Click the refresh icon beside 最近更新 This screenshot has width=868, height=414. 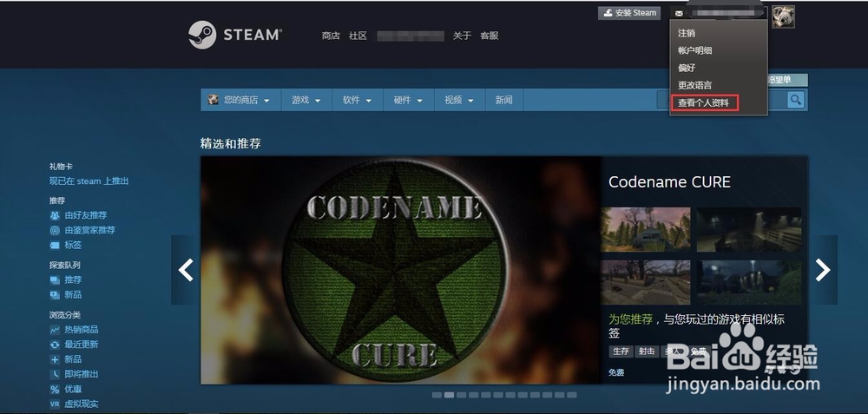tap(55, 345)
